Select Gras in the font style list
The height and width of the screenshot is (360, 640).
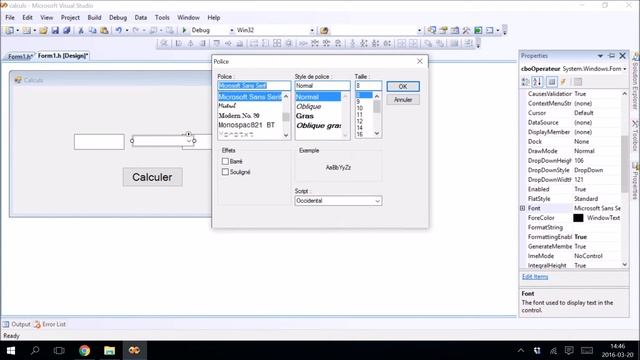[305, 116]
